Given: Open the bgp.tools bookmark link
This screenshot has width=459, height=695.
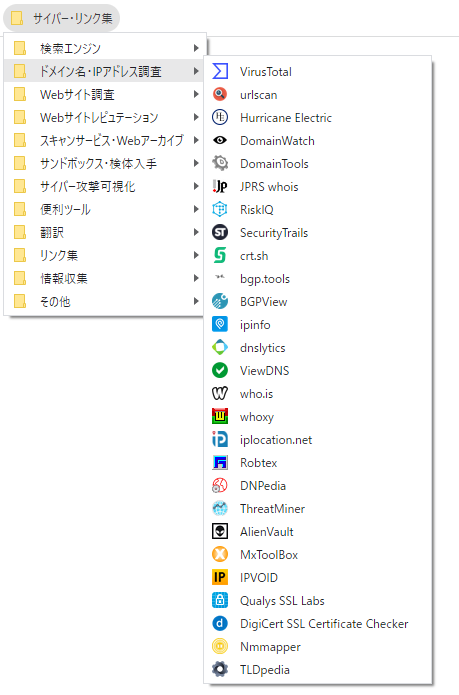Looking at the screenshot, I should tap(317, 279).
